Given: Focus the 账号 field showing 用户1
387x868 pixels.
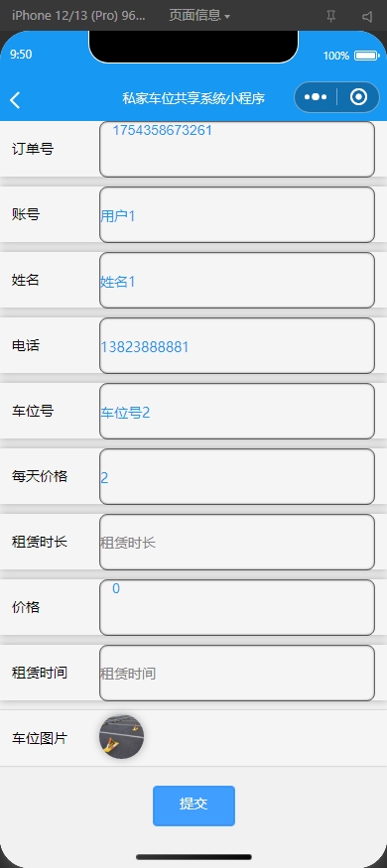Looking at the screenshot, I should [x=237, y=215].
